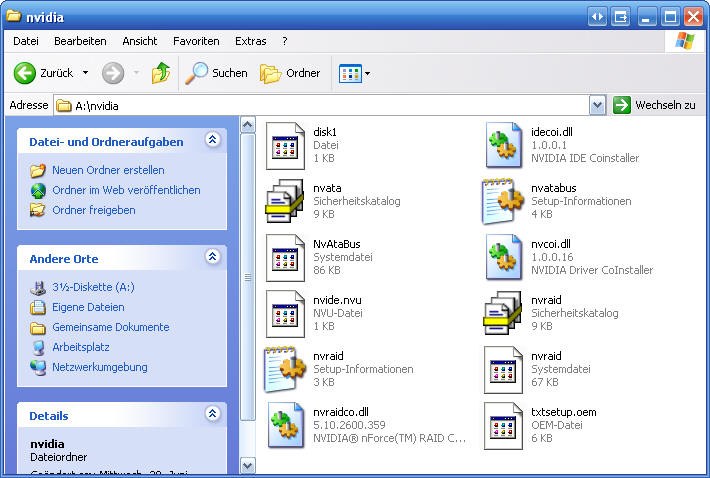710x478 pixels.
Task: Click the 'txtsetup.oem' file name
Action: [x=563, y=412]
